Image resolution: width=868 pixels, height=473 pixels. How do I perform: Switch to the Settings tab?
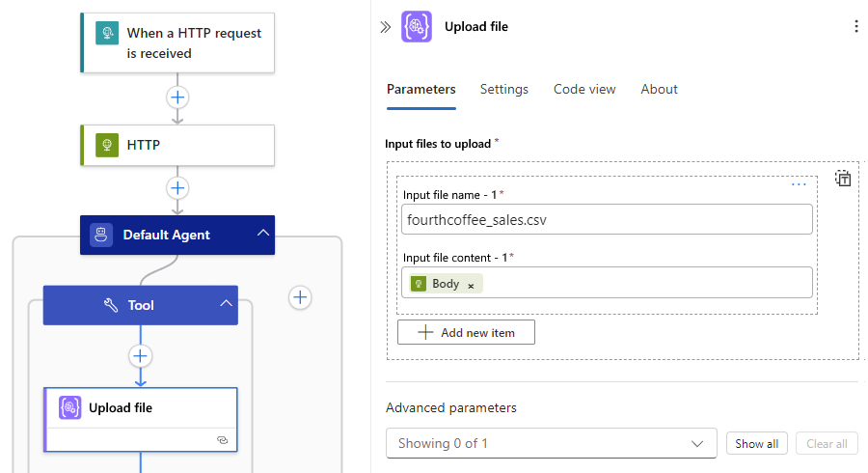(504, 89)
